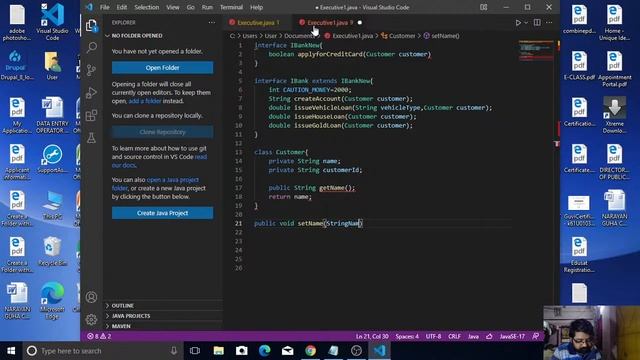Click the Open Folder button
640x360 pixels.
(162, 68)
